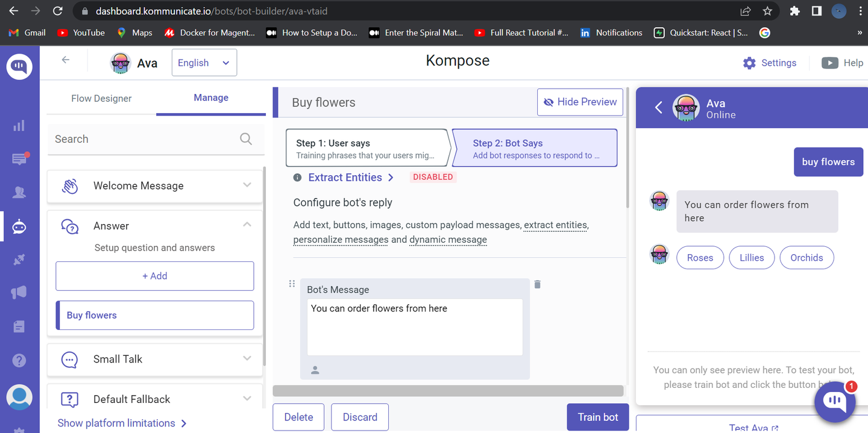Open the analytics bar chart icon
868x433 pixels.
pyautogui.click(x=19, y=125)
